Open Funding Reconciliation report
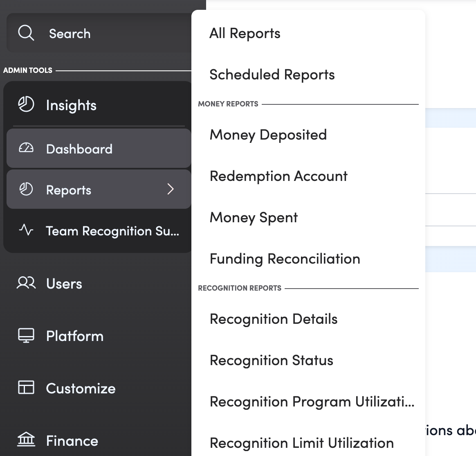This screenshot has width=476, height=456. 285,259
